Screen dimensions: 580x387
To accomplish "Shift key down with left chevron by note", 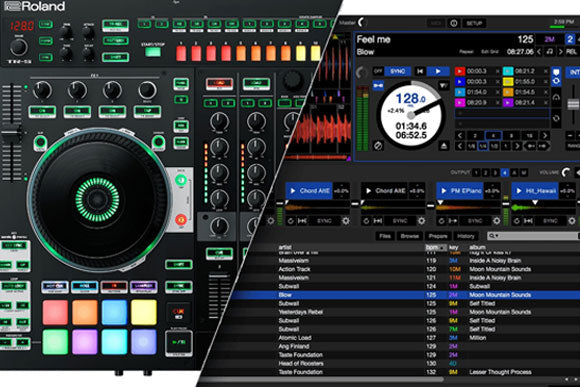I will 540,52.
